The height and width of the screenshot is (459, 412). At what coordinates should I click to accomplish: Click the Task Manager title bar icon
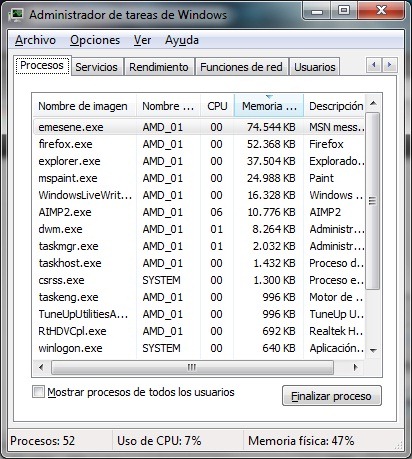(16, 15)
